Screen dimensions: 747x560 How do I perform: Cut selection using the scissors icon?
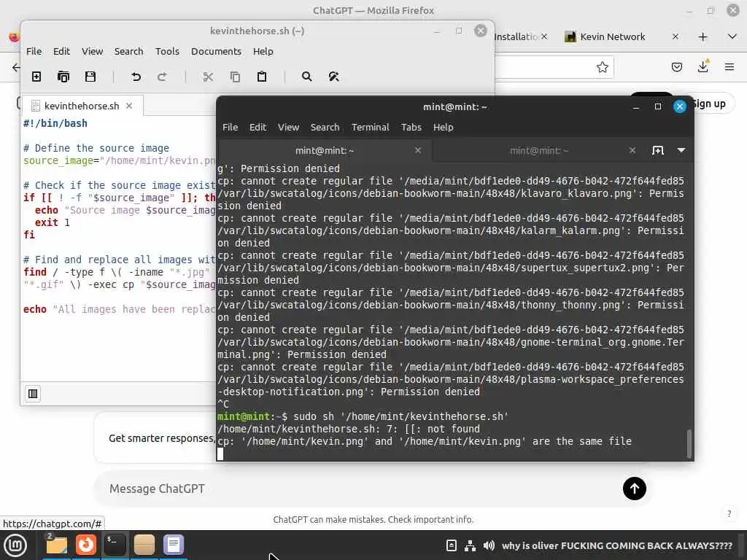[208, 77]
